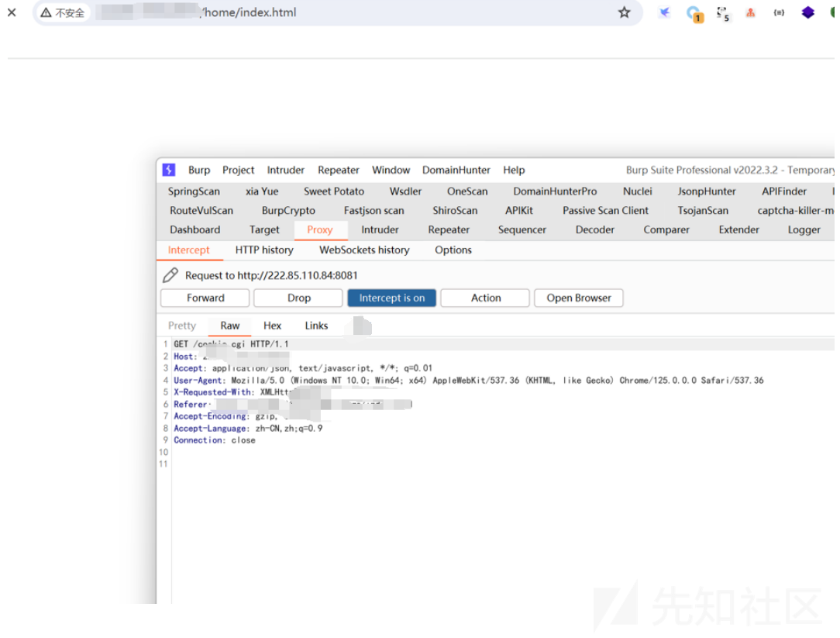
Task: Switch request view to Pretty
Action: (x=182, y=326)
